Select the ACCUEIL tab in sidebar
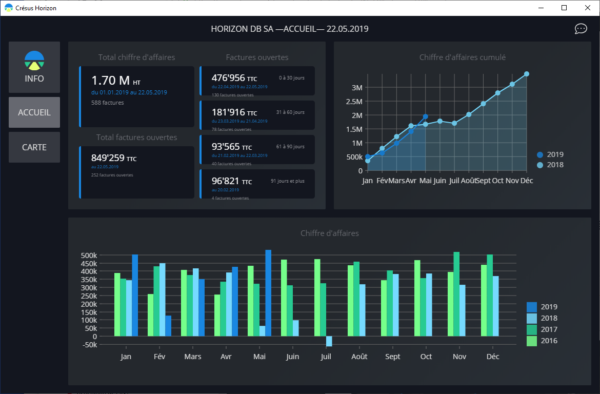600x394 pixels. (34, 112)
